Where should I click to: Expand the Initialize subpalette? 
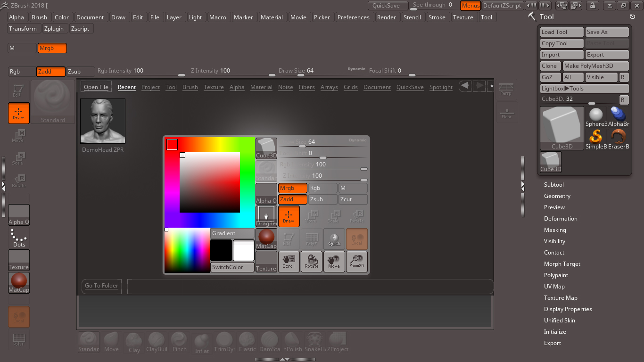555,332
